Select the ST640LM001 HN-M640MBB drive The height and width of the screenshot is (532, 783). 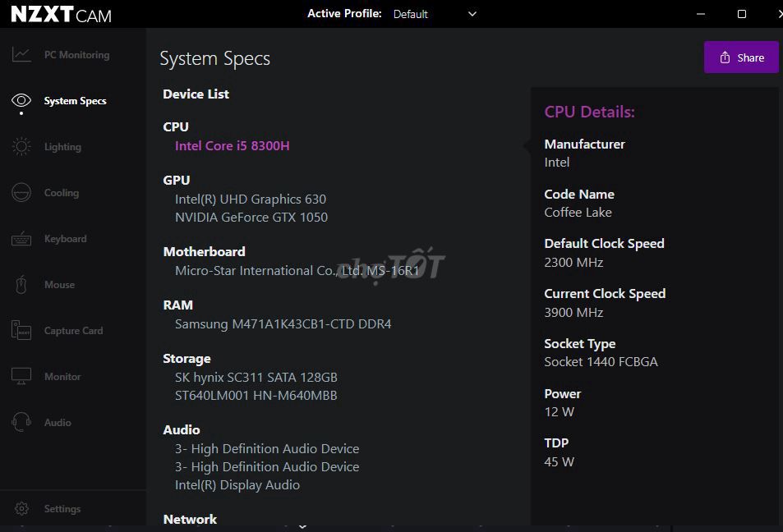click(256, 395)
